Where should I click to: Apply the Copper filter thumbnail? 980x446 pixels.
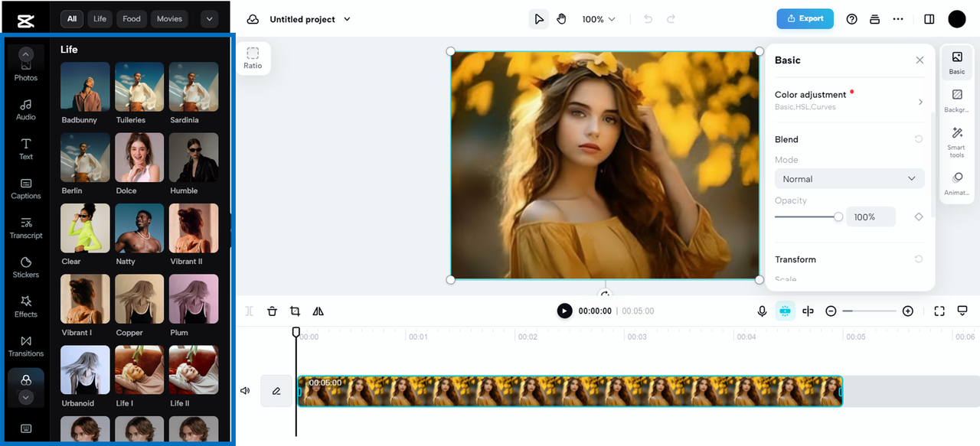139,299
